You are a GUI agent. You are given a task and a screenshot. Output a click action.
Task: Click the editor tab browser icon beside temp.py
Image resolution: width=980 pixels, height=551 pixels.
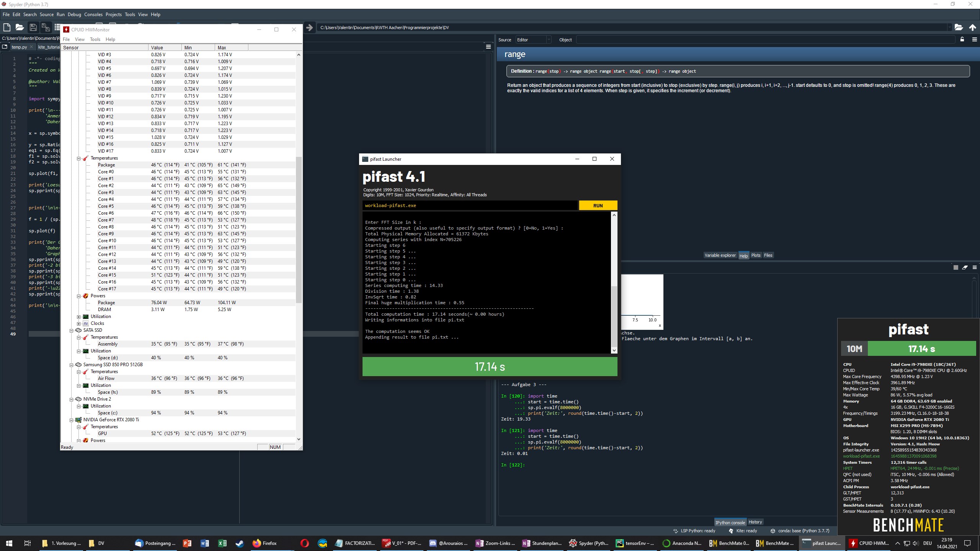point(5,47)
